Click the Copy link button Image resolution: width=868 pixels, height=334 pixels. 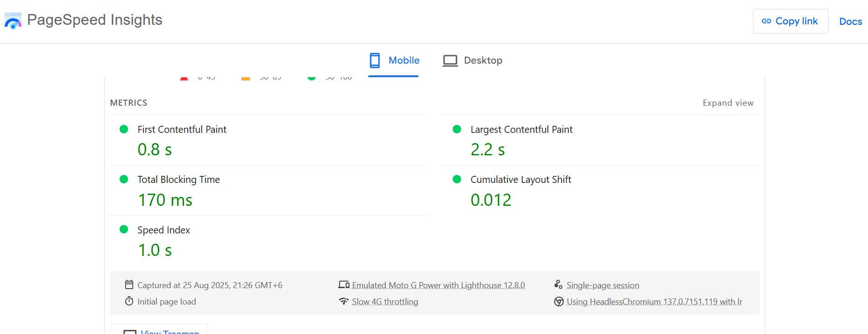pos(790,21)
